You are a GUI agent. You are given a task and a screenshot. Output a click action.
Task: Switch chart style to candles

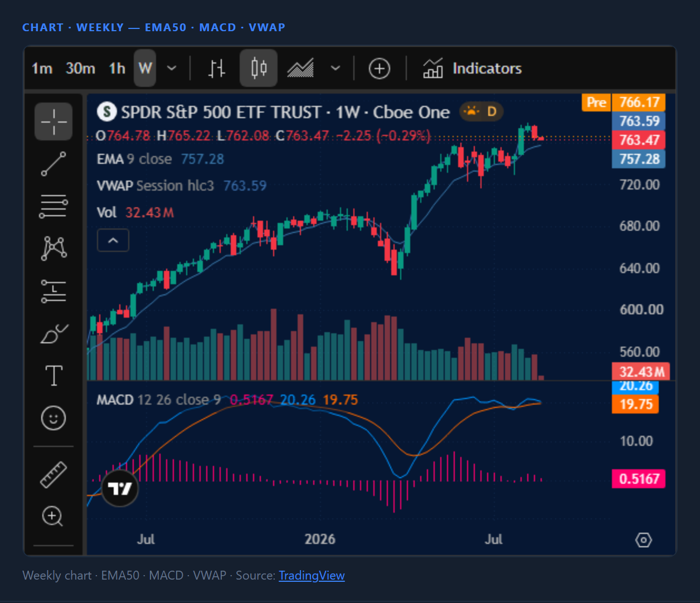[259, 69]
